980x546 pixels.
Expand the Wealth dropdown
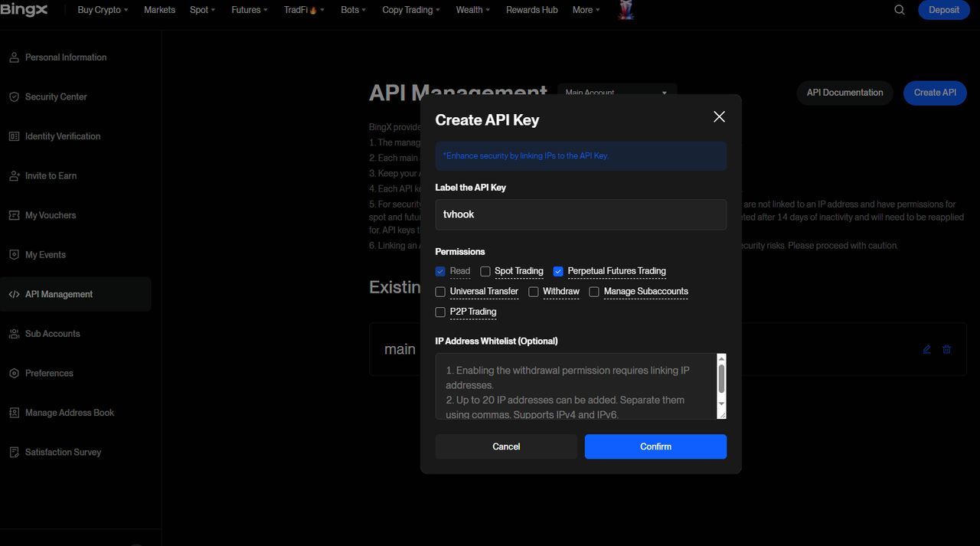point(473,10)
